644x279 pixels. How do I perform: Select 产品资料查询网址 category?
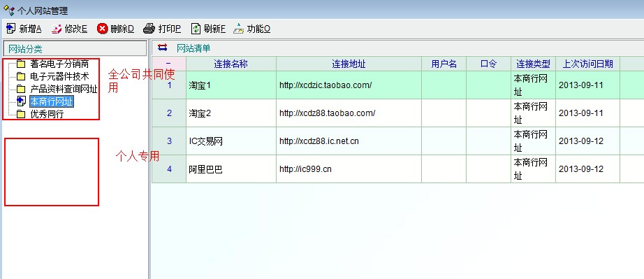[x=64, y=89]
